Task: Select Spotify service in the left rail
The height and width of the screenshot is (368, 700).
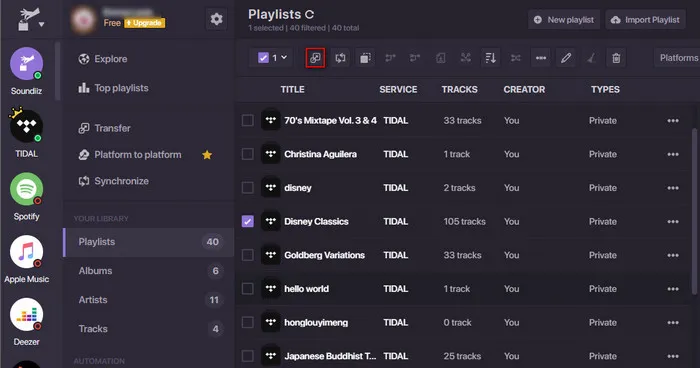Action: 26,189
